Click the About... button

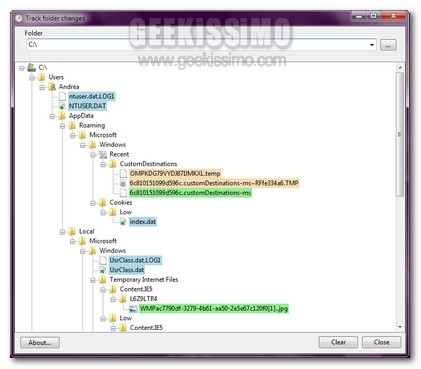click(40, 343)
